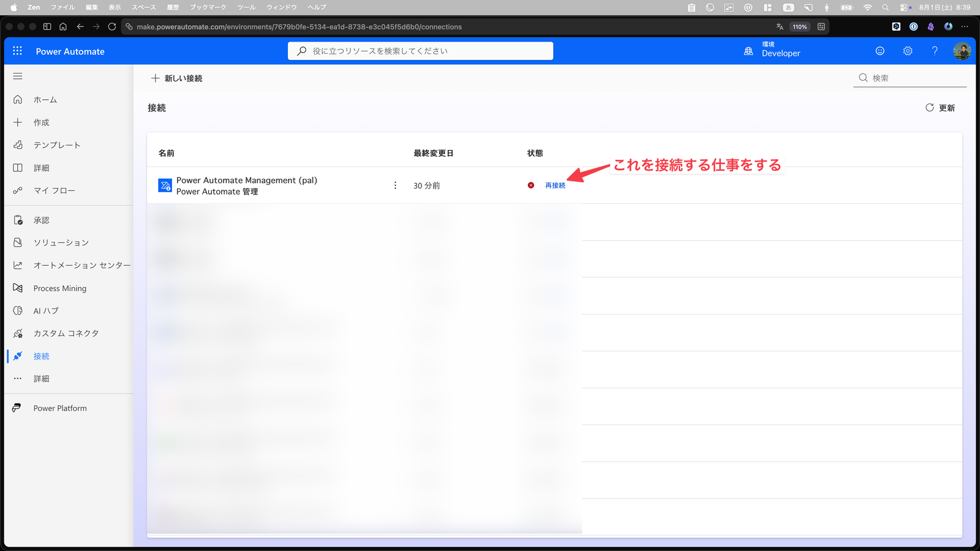Sort by the 最終変更日 column header
This screenshot has height=551, width=980.
point(434,153)
